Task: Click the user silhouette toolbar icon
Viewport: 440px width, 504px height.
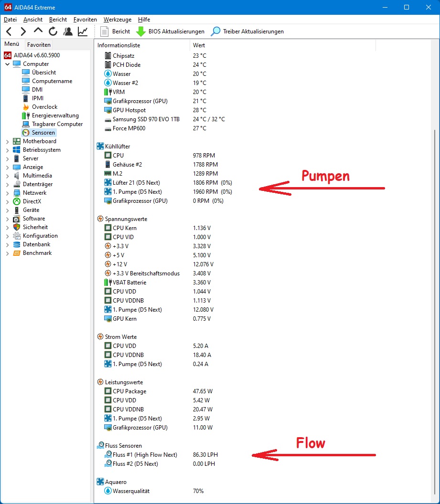Action: [68, 31]
